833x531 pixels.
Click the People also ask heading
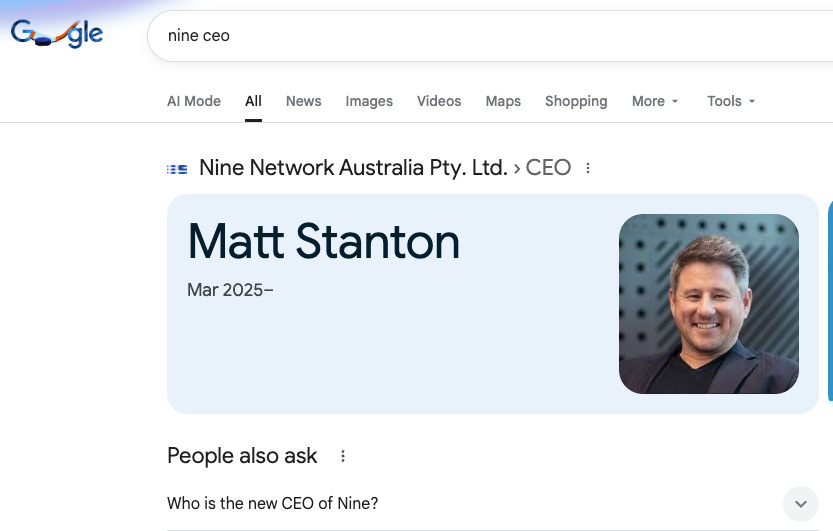[242, 456]
